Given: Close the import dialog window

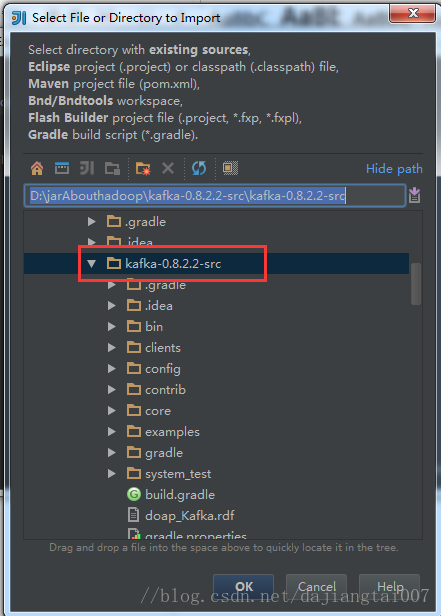Looking at the screenshot, I should pos(413,13).
